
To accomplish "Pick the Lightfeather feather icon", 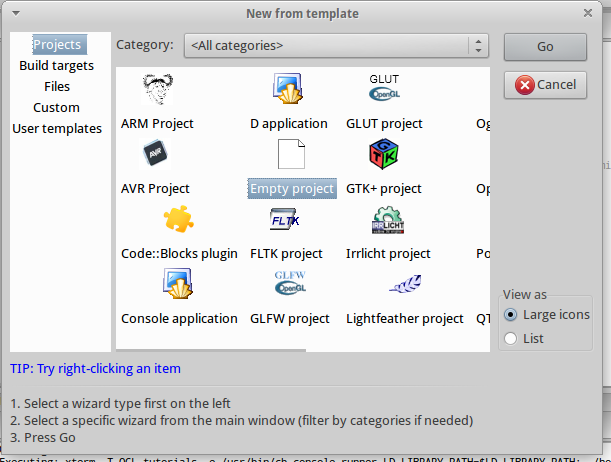I will 405,284.
